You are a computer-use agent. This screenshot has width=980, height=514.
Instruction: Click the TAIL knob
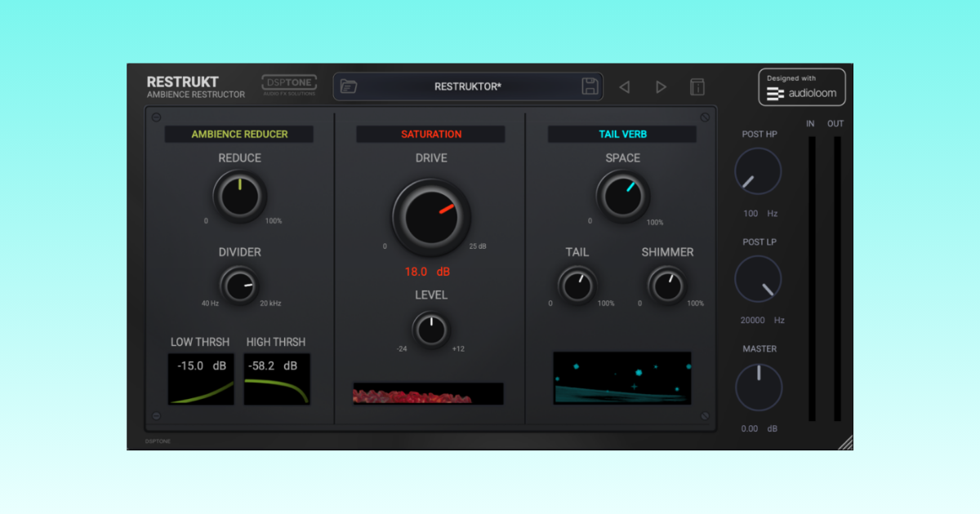click(x=577, y=285)
